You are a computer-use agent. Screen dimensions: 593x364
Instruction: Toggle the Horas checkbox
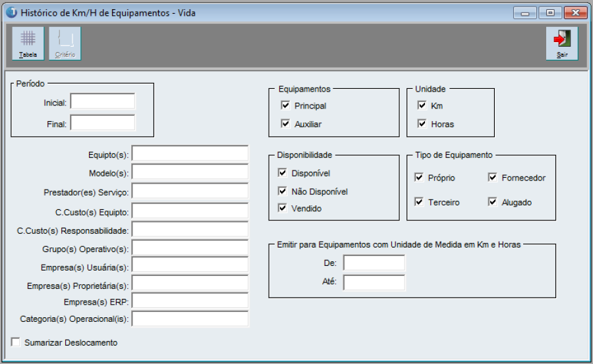tap(422, 123)
